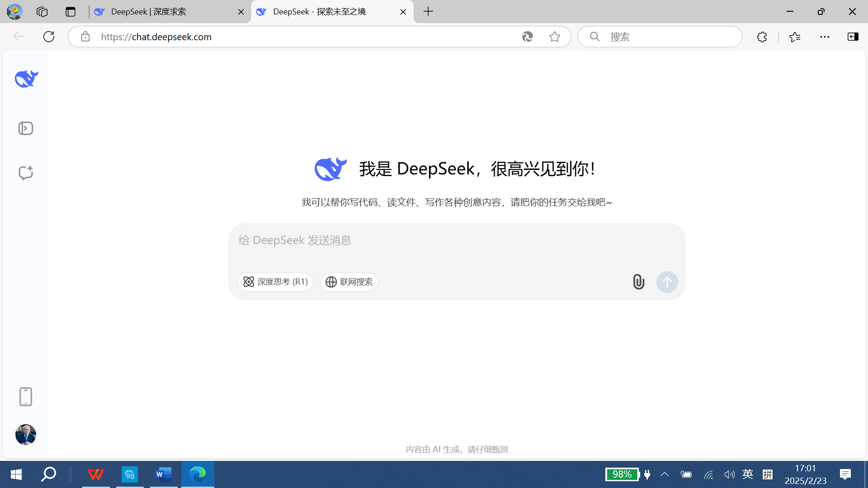Open the browser profile avatar
Screen dimensions: 868x488
[15, 12]
